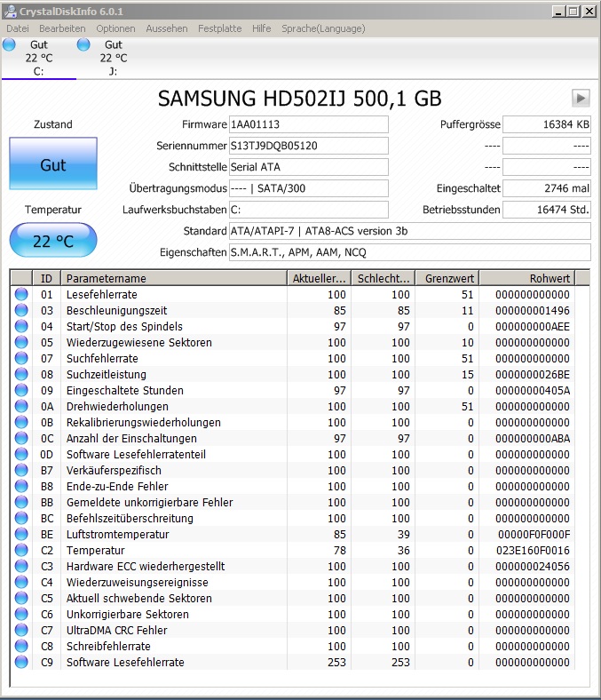Click the SAMSUNG HD502IJ 500,1 GB title

(x=299, y=99)
